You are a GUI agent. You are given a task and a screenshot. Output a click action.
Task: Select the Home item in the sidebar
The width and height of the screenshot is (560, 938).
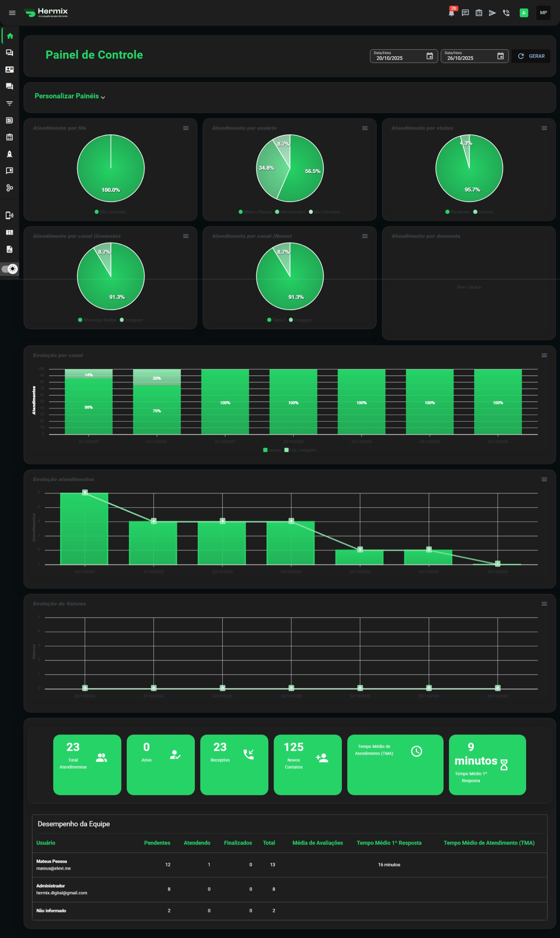coord(10,36)
